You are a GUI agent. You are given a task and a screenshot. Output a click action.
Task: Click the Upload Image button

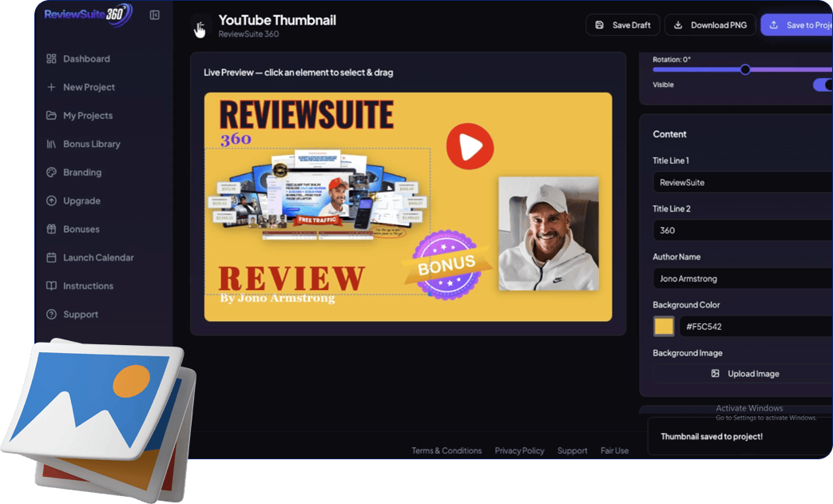point(745,374)
